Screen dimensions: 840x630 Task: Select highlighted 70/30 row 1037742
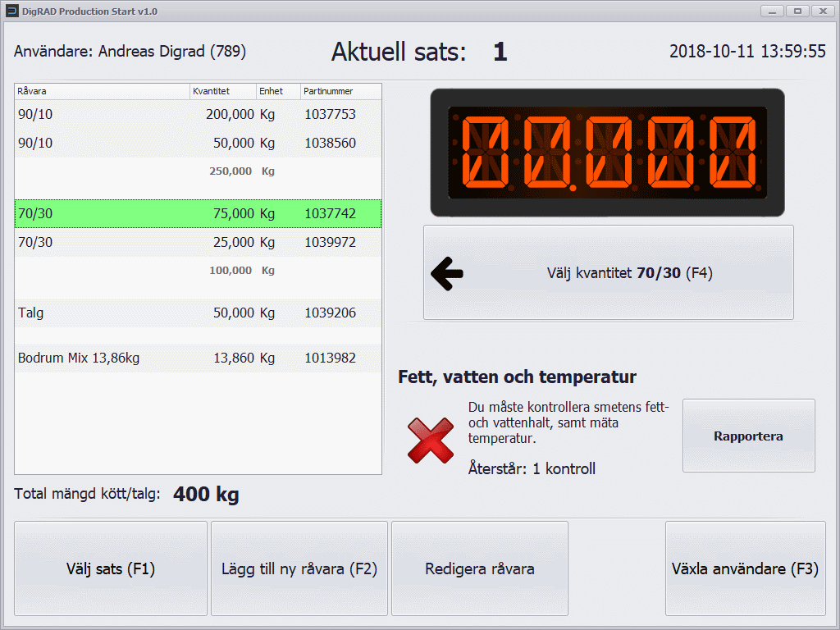click(198, 214)
